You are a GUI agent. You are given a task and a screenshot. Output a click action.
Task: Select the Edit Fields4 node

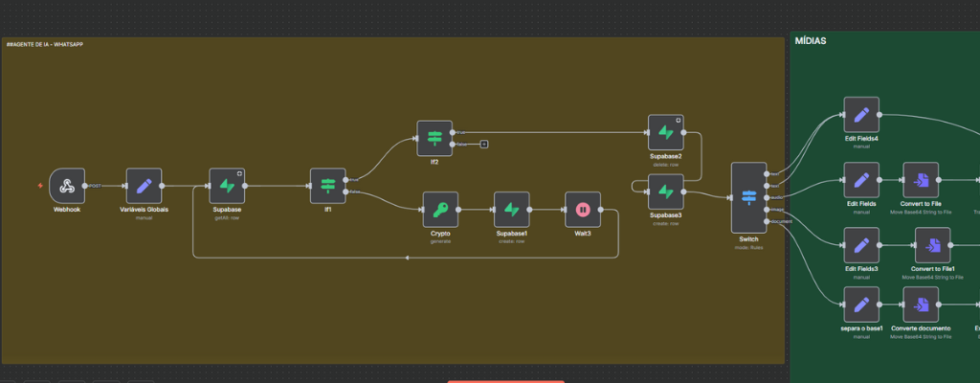coord(861,115)
